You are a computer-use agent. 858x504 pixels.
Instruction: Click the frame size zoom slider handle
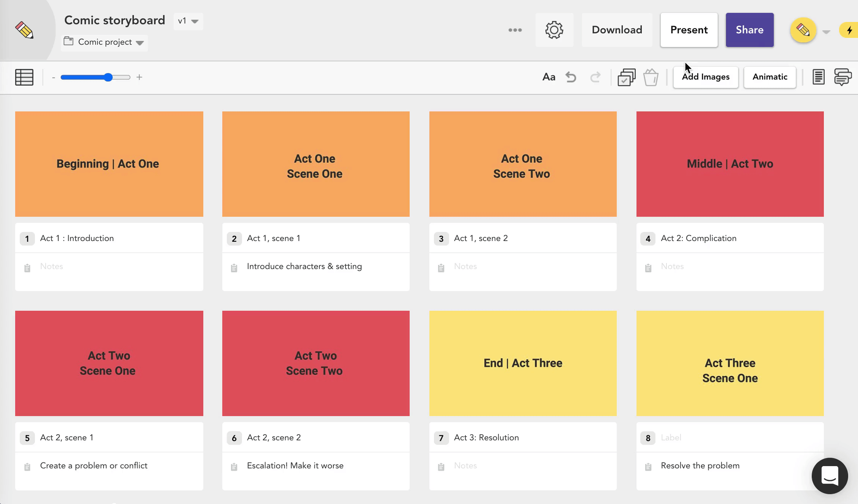(108, 77)
